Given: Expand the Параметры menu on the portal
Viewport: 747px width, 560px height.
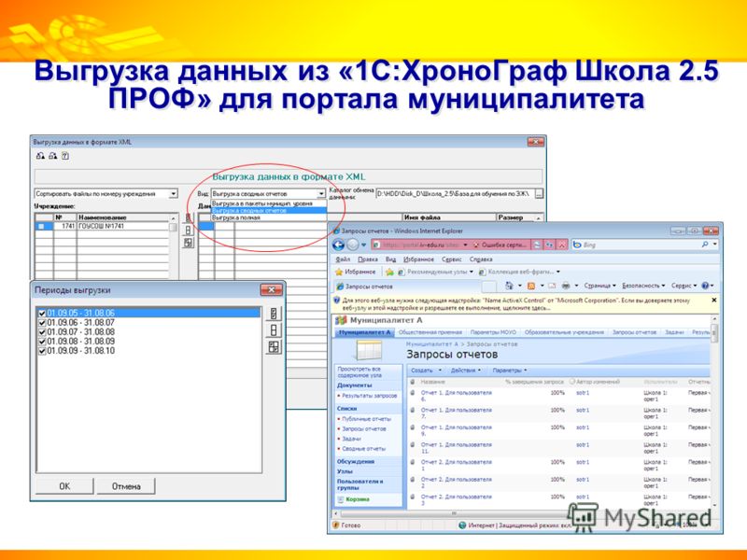Looking at the screenshot, I should [509, 371].
